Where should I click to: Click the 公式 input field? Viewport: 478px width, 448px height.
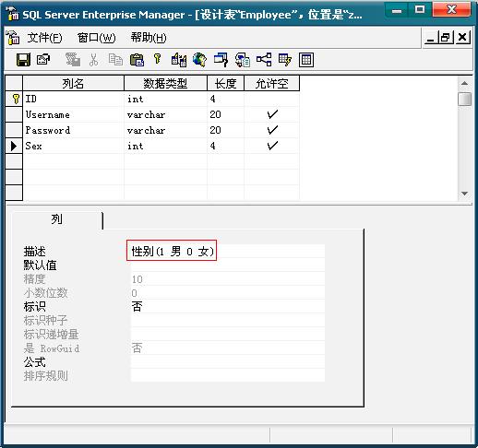coord(228,361)
